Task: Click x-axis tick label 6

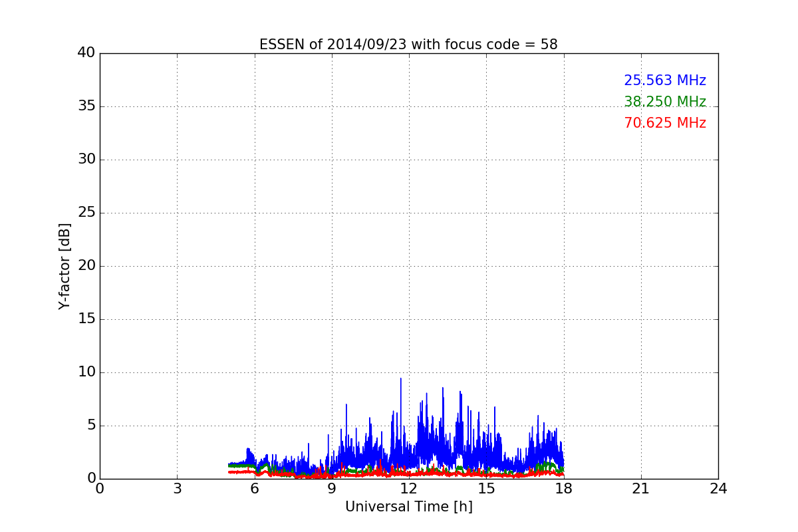Action: (255, 489)
